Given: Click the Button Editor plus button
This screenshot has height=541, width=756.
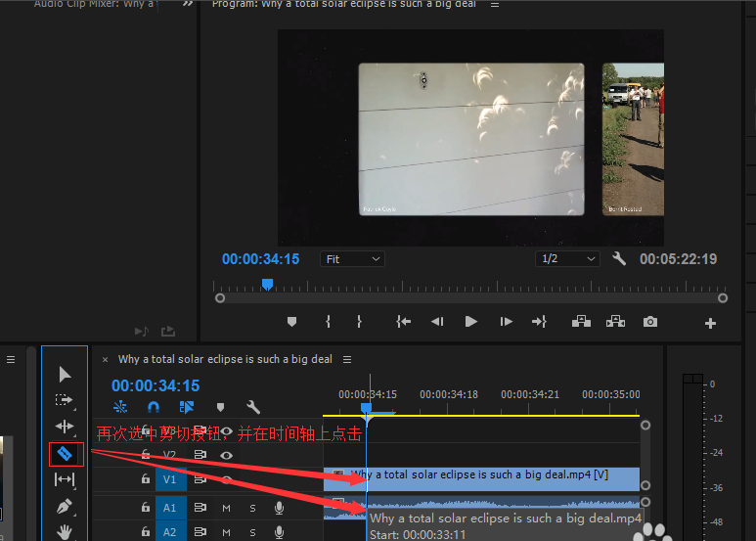Looking at the screenshot, I should click(711, 323).
